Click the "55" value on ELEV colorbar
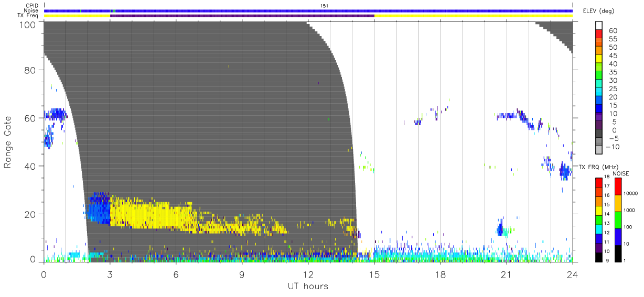 [612, 39]
